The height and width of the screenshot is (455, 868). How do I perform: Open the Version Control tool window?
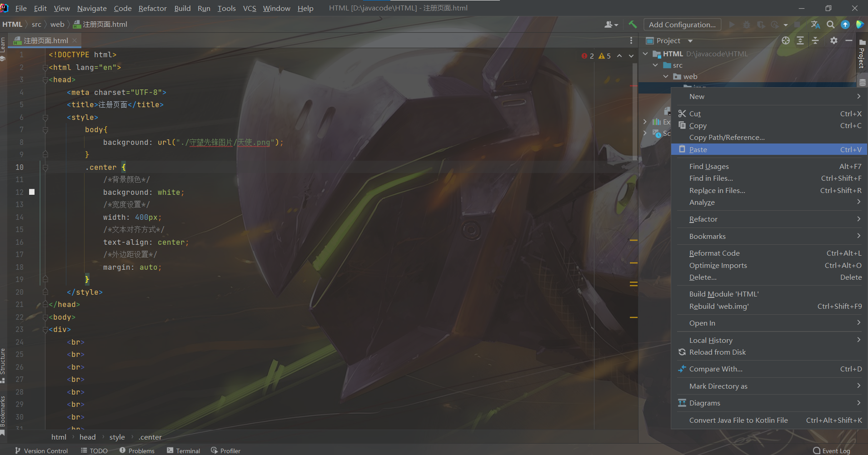click(x=41, y=450)
